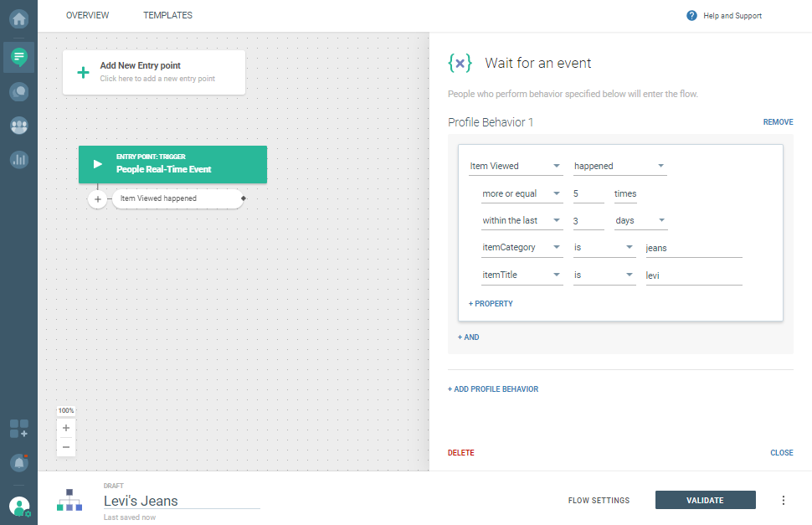Switch to the Overview tab
Screen dimensions: 812x525
88,16
